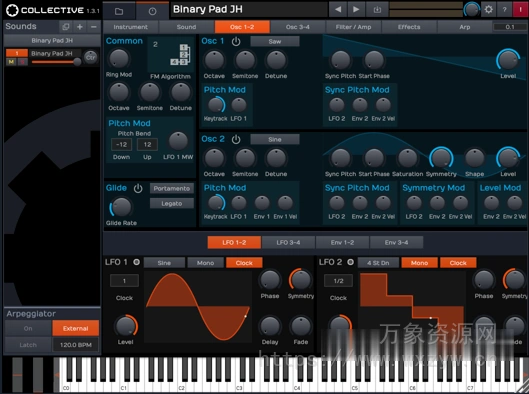Click the LFO 1 sine waveform display
The height and width of the screenshot is (394, 529).
click(x=198, y=306)
